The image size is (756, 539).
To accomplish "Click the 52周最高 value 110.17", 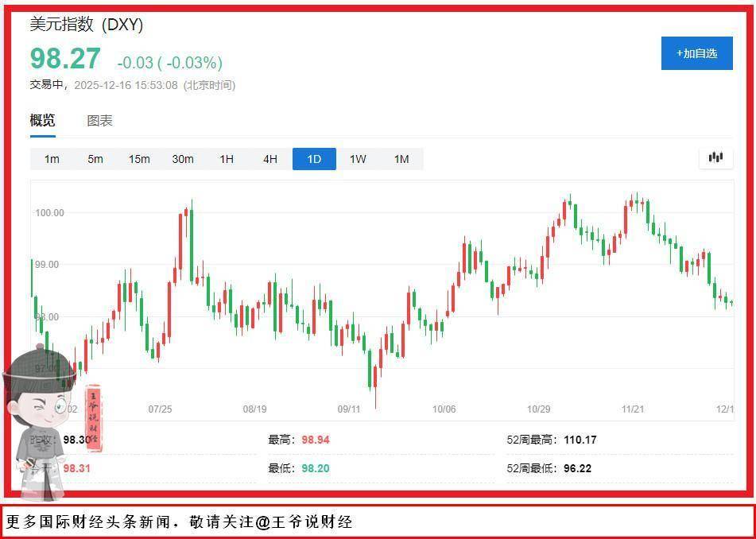I will [580, 440].
